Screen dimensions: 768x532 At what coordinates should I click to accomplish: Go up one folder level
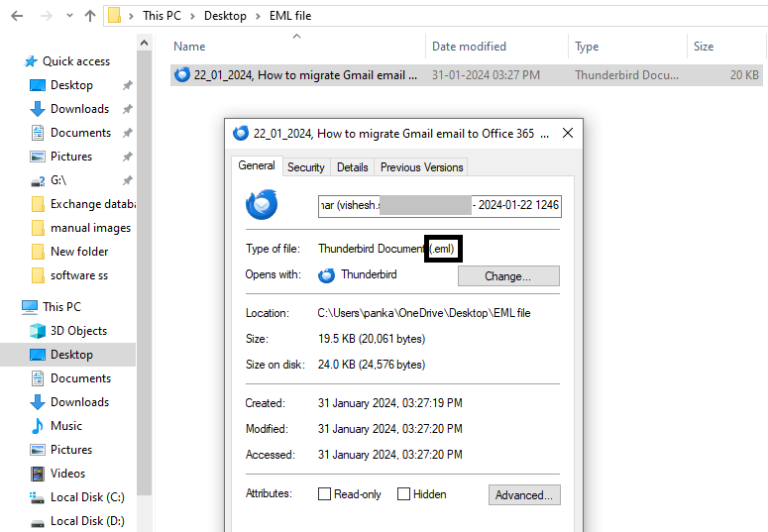[89, 16]
